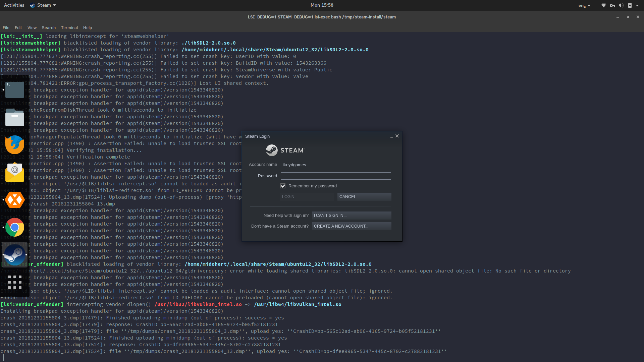Image resolution: width=644 pixels, height=362 pixels.
Task: Select the Steam icon in the dock
Action: pos(14,255)
